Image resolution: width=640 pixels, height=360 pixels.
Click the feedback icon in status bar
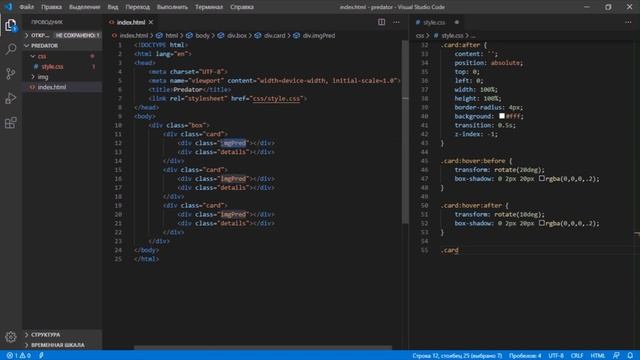tap(616, 356)
